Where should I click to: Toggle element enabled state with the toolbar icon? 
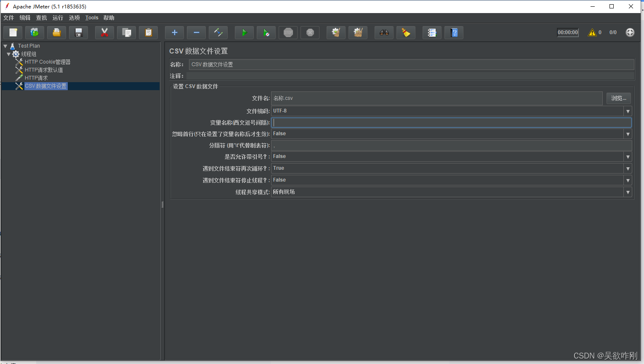tap(218, 32)
